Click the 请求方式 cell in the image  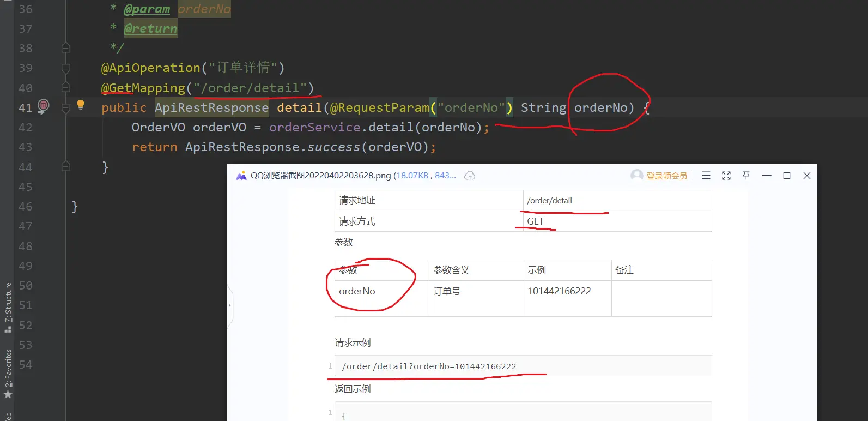(429, 221)
